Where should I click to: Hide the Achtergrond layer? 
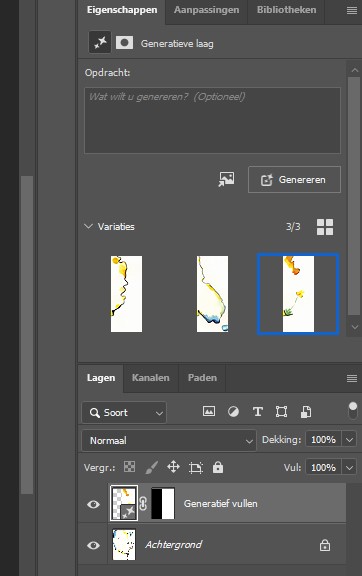tap(93, 545)
